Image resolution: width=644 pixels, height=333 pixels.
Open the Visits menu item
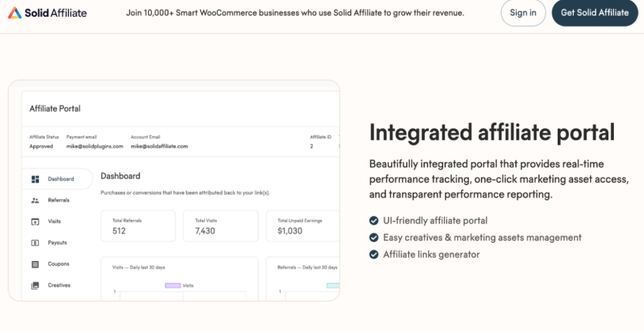pos(55,221)
